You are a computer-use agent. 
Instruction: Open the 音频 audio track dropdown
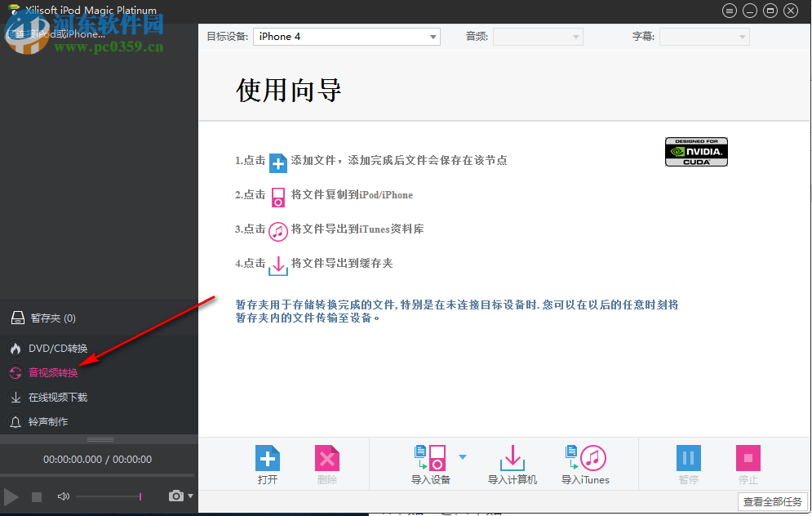538,36
